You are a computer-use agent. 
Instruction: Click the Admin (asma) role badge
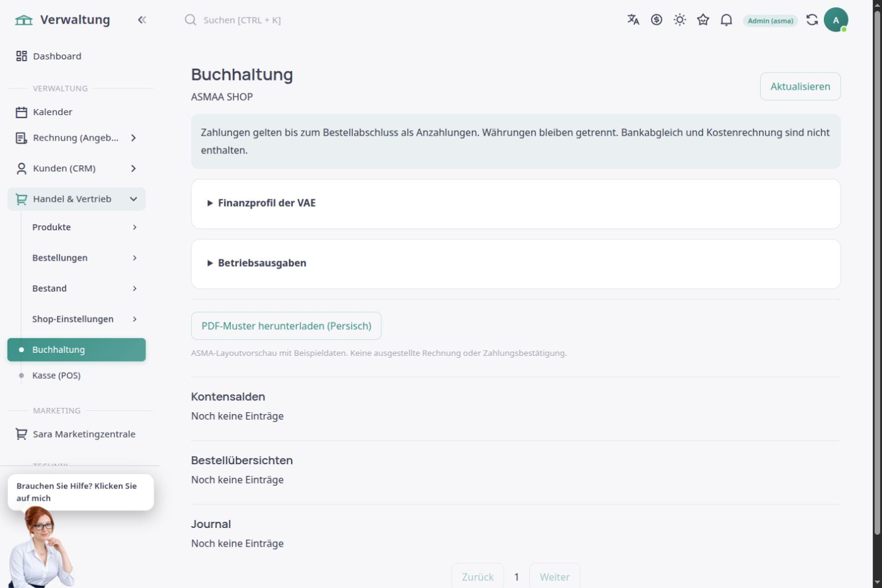coord(771,20)
